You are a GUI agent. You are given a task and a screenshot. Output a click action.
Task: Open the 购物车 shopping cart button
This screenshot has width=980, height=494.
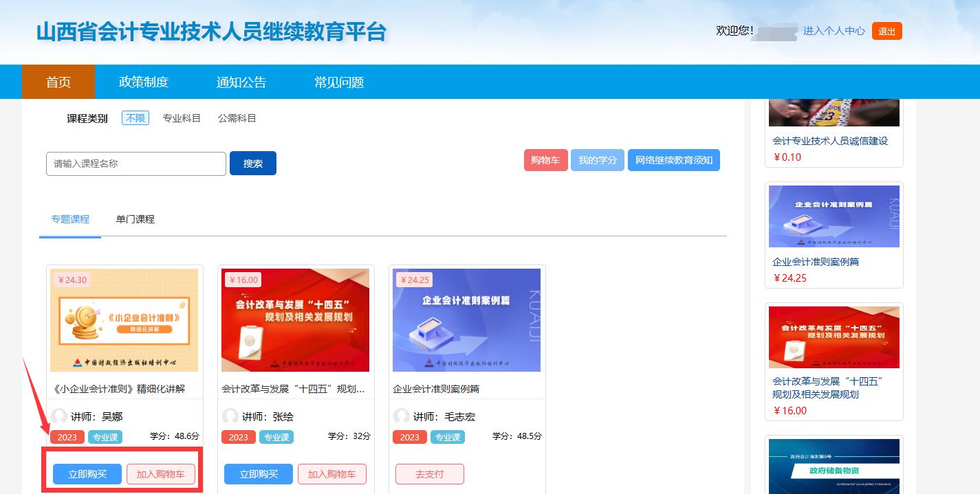point(545,160)
